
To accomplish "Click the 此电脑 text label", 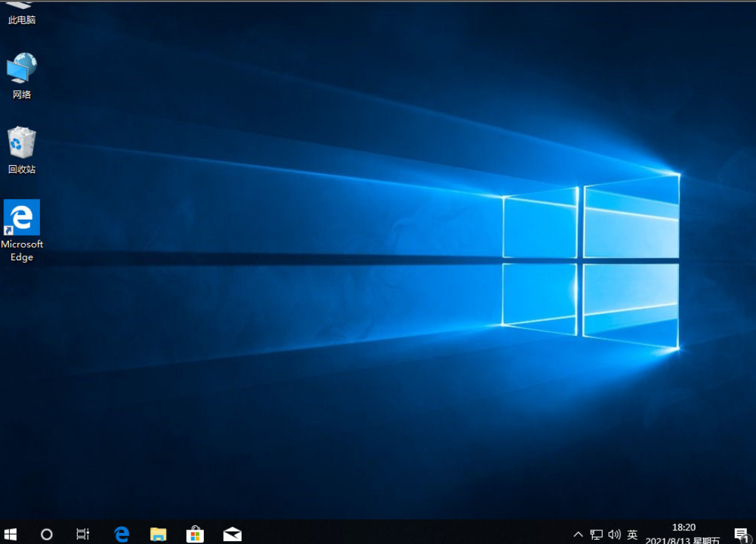I will pyautogui.click(x=21, y=21).
